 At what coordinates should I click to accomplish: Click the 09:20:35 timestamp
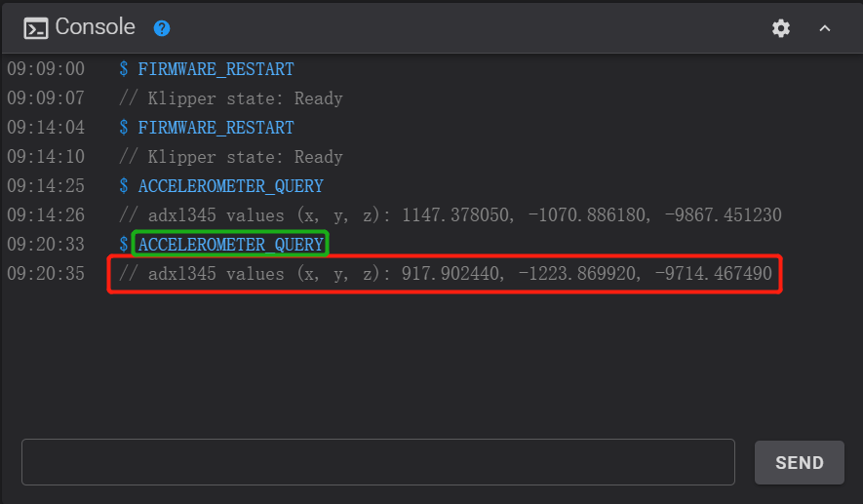[x=46, y=274]
